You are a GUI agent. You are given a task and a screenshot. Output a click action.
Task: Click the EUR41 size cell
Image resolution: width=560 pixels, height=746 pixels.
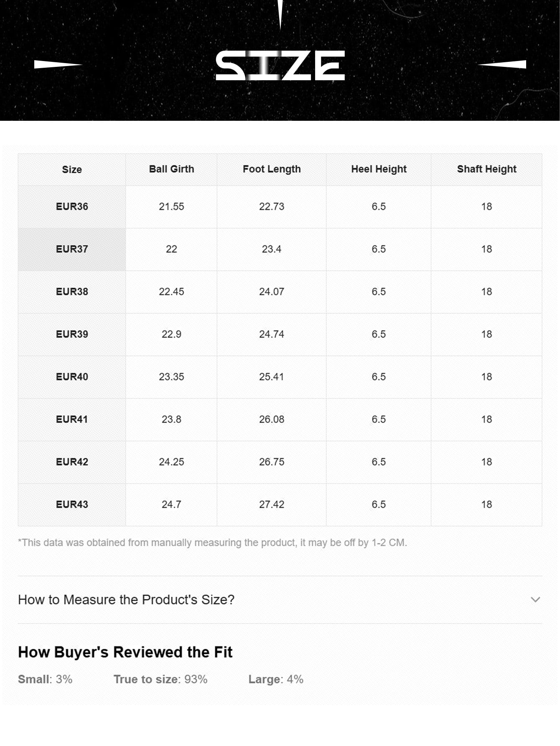pyautogui.click(x=72, y=419)
